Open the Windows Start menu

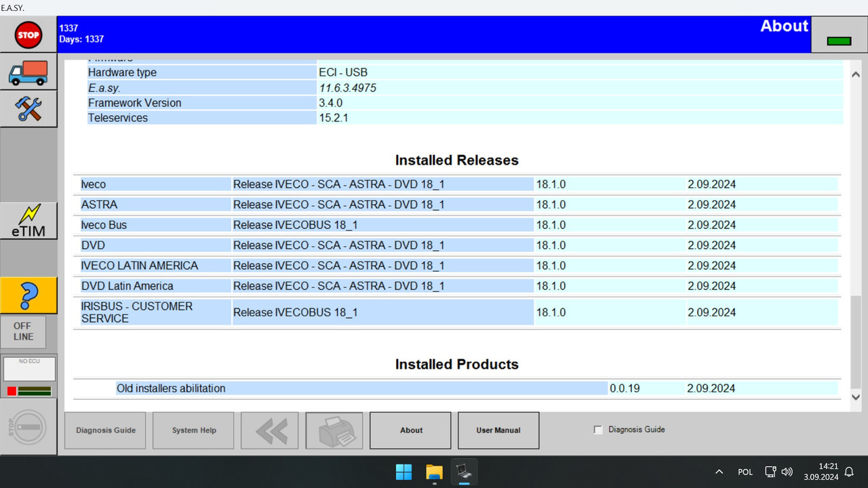click(403, 472)
